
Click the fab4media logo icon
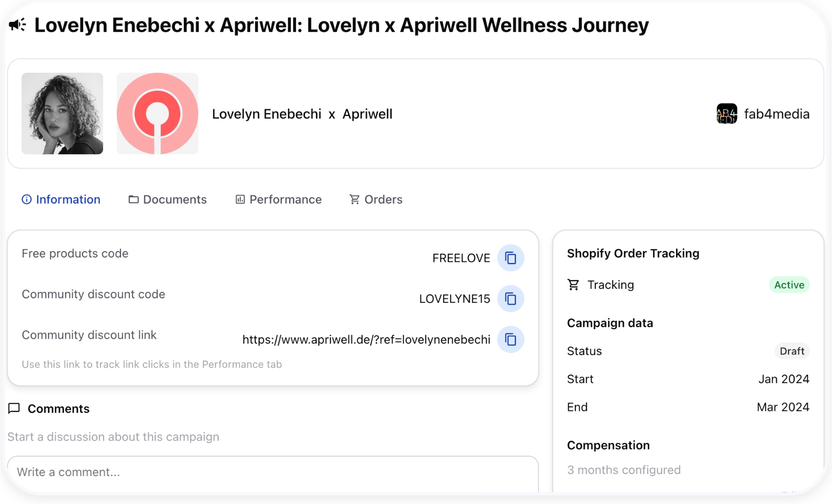pyautogui.click(x=727, y=114)
